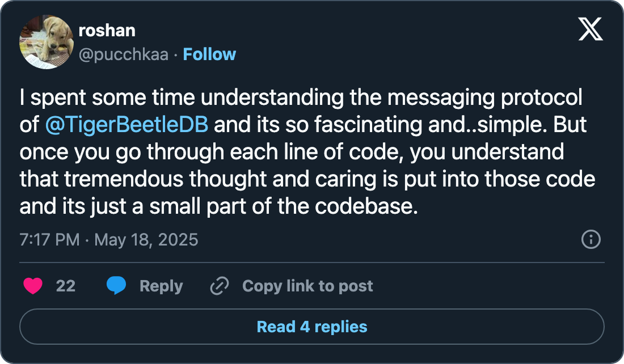Viewport: 624px width, 364px height.
Task: Like the tweet with the heart icon
Action: coord(33,286)
